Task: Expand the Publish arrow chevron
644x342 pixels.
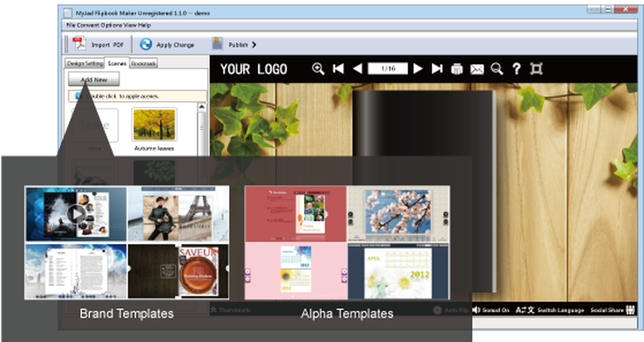Action: (254, 44)
